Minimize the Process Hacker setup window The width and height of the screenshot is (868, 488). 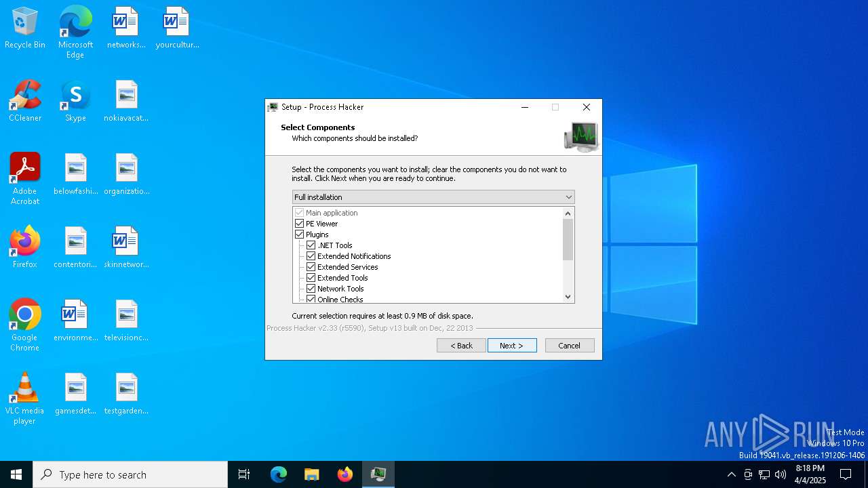click(525, 107)
